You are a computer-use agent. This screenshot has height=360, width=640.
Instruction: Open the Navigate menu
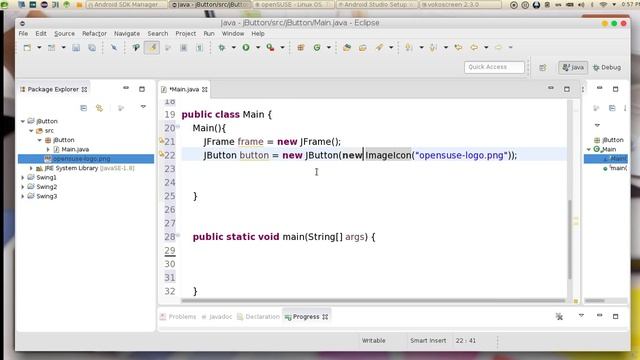[x=127, y=33]
